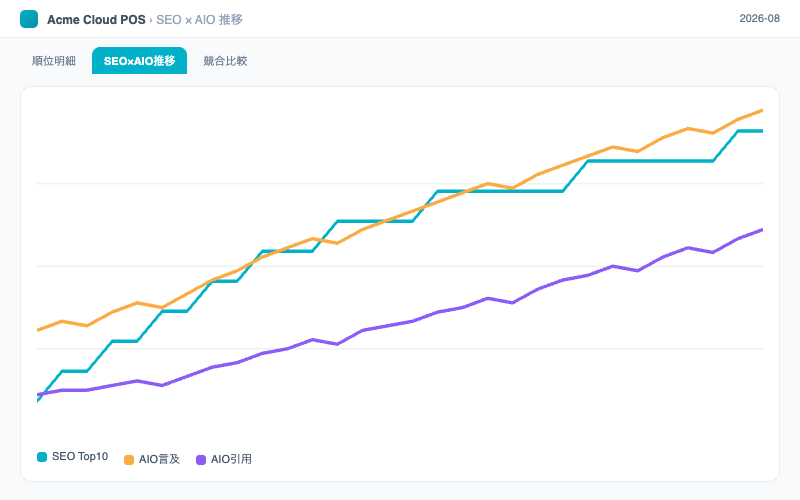
Task: Toggle the SEO Top10 legend label
Action: tap(80, 457)
